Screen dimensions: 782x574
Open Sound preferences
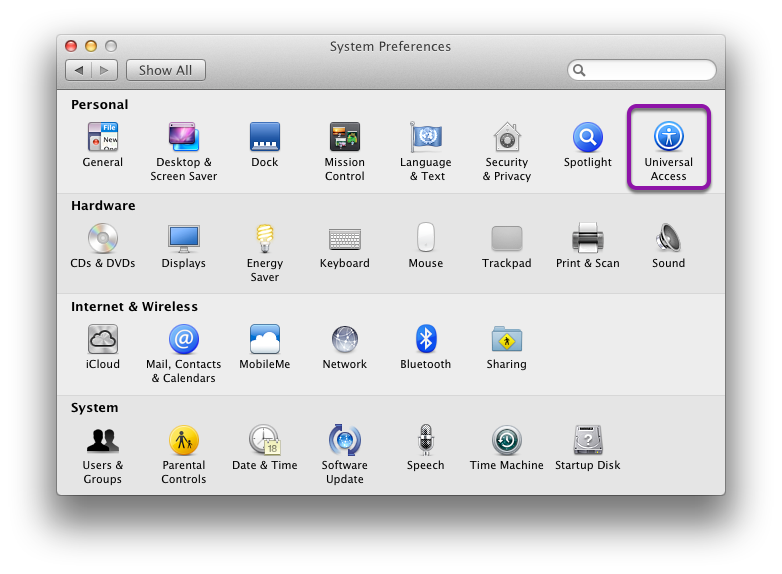tap(669, 245)
